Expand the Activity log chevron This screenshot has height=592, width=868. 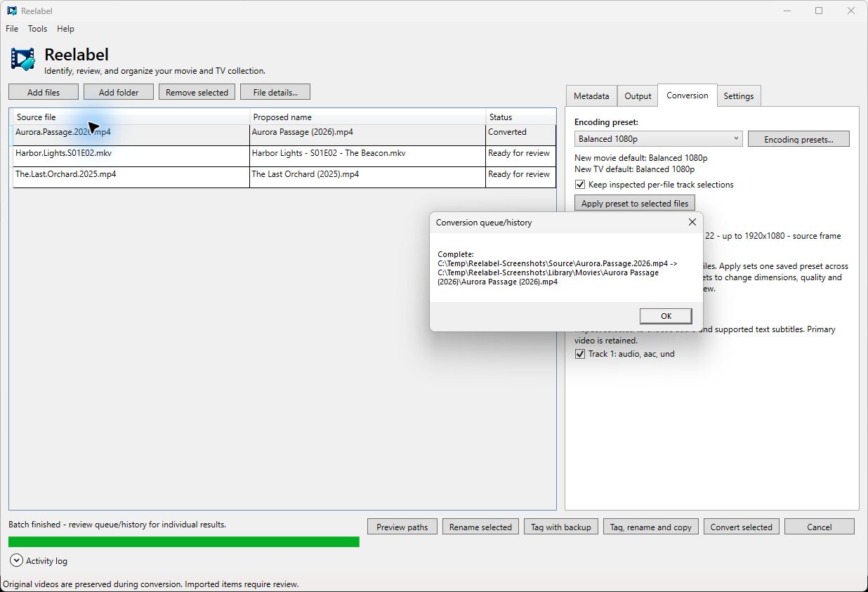click(17, 560)
